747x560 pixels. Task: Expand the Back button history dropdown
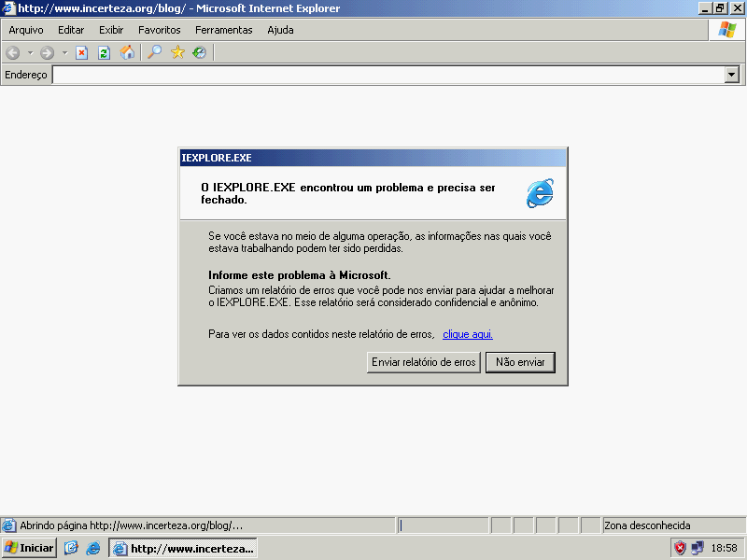(30, 52)
